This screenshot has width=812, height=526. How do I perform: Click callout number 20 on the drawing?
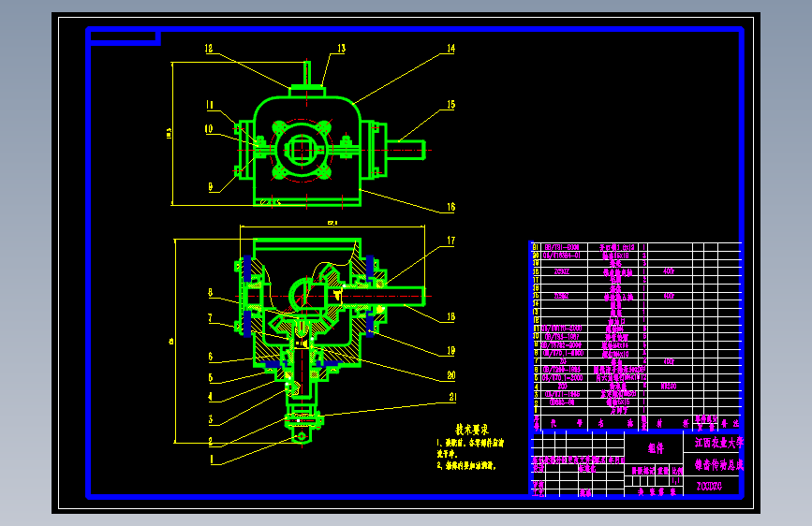click(451, 375)
